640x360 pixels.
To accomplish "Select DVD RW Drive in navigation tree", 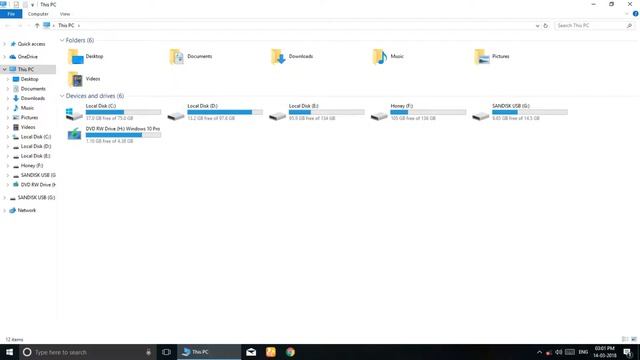I will (x=37, y=185).
